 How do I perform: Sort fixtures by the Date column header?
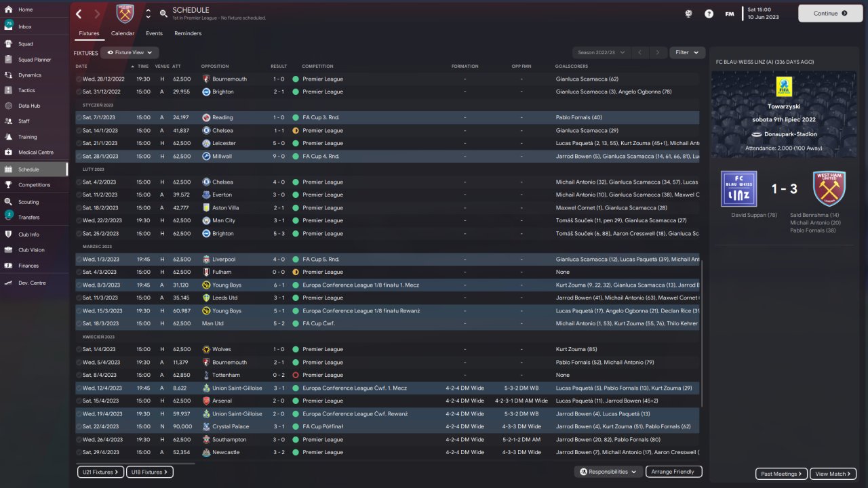pyautogui.click(x=81, y=66)
